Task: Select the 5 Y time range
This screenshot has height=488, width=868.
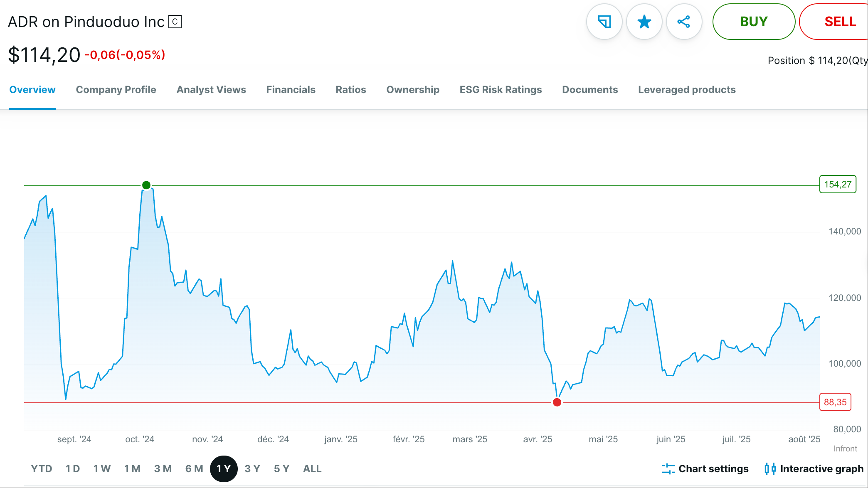Action: [x=281, y=469]
